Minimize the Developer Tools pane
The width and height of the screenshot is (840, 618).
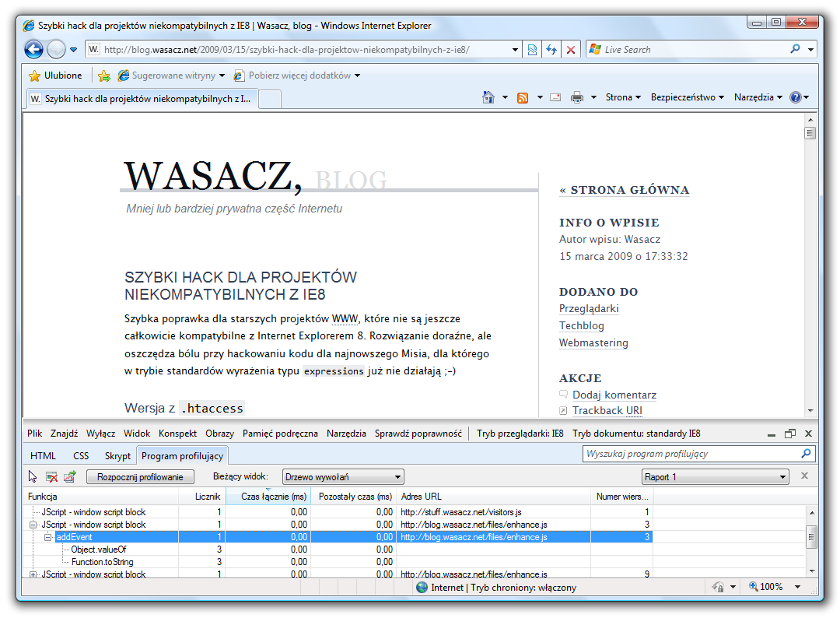tap(772, 434)
